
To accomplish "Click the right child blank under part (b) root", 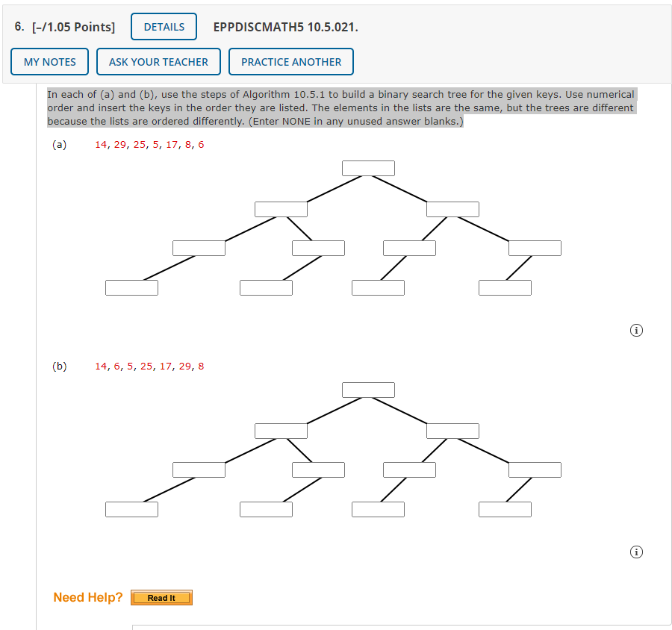I will pyautogui.click(x=452, y=430).
